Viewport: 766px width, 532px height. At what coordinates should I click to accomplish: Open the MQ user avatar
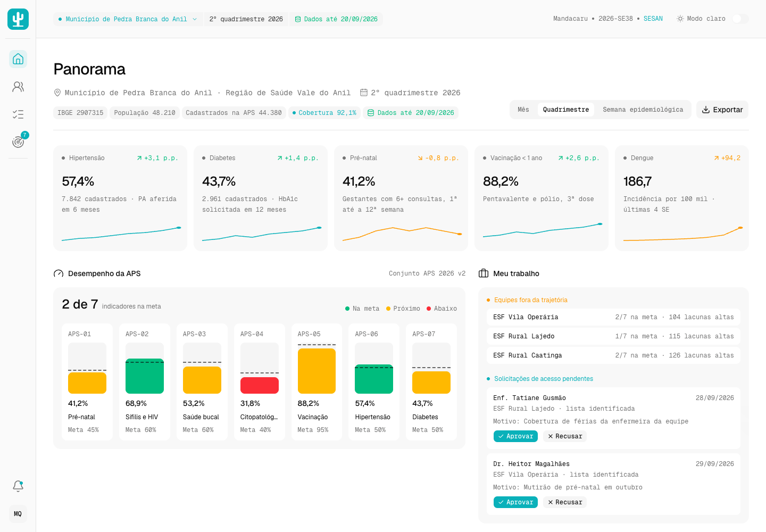tap(18, 513)
